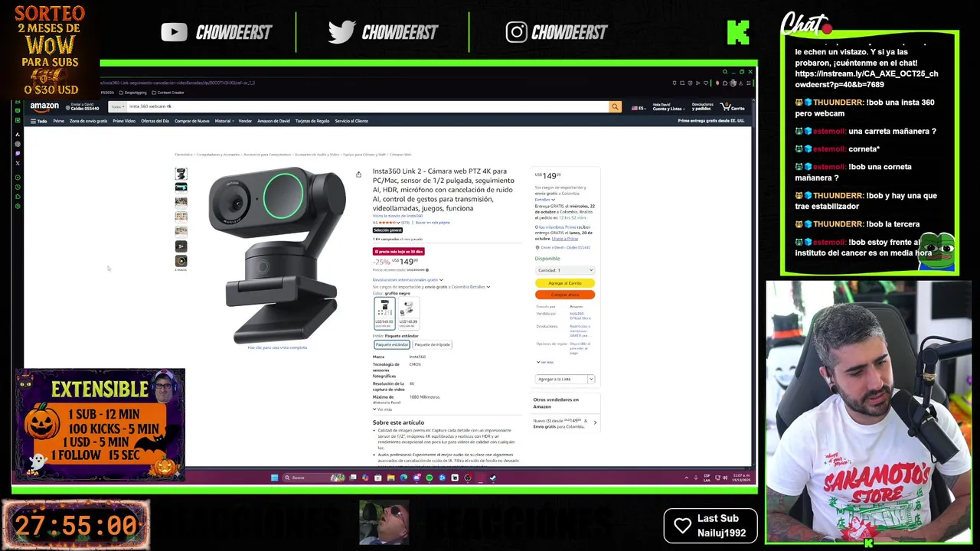Select the Paquete estándar style option
Image resolution: width=980 pixels, height=551 pixels.
[x=391, y=344]
